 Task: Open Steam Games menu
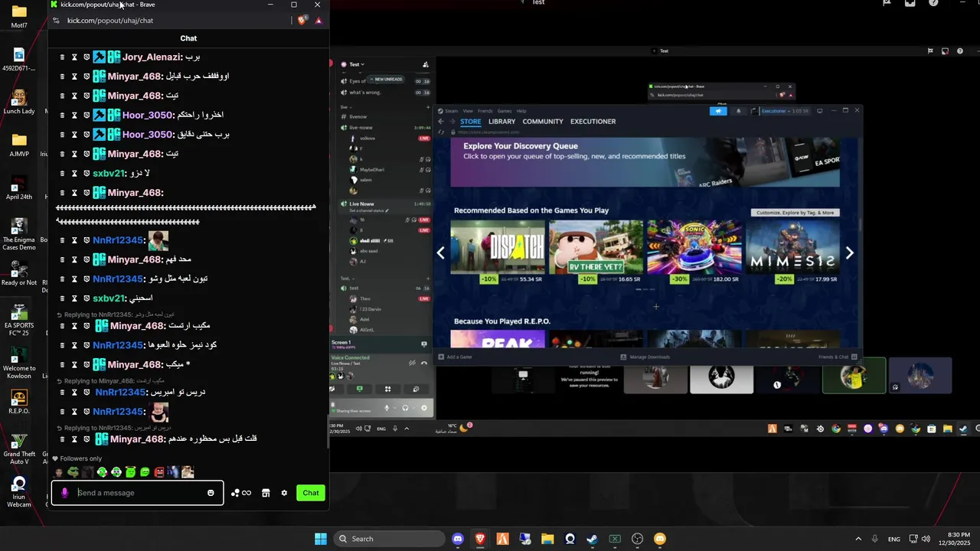(505, 111)
